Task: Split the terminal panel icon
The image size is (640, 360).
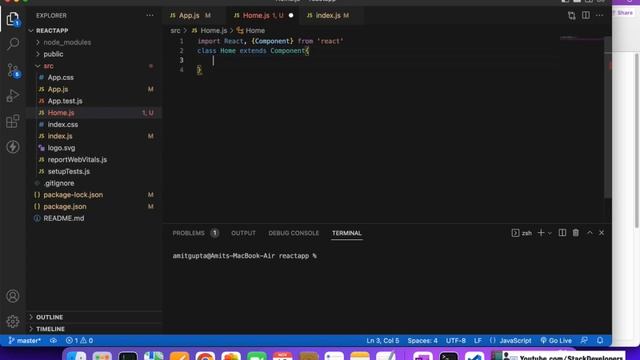Action: [562, 233]
